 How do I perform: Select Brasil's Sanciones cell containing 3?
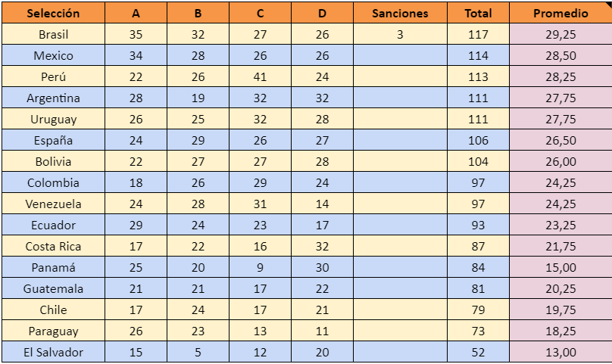pyautogui.click(x=400, y=34)
